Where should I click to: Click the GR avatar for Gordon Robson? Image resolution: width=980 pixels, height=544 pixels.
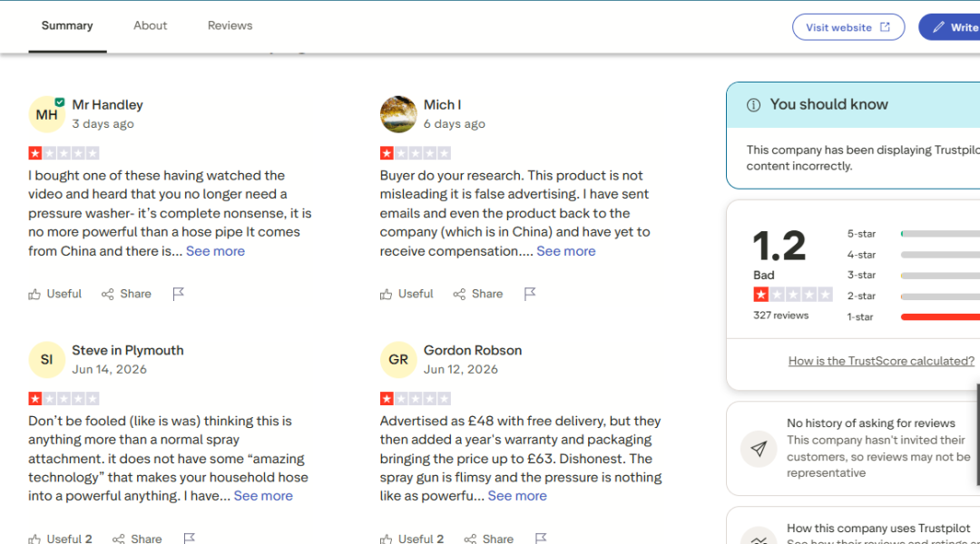tap(398, 360)
